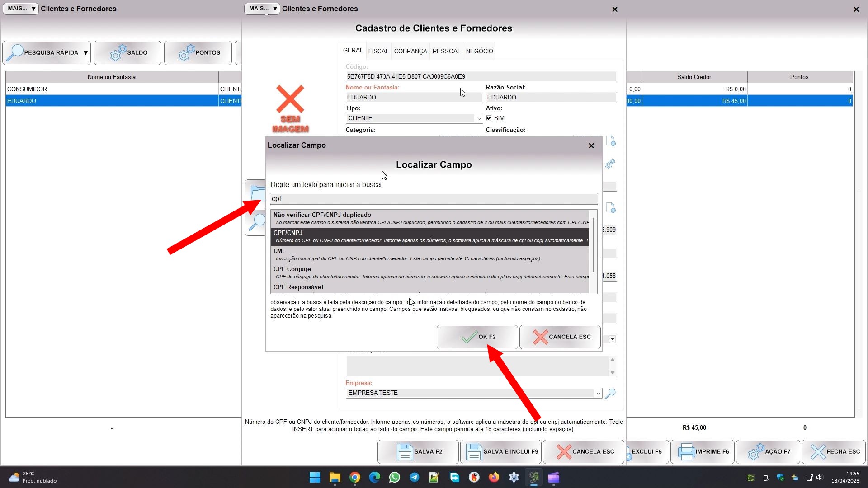
Task: Open WhatsApp from the taskbar
Action: point(394,477)
